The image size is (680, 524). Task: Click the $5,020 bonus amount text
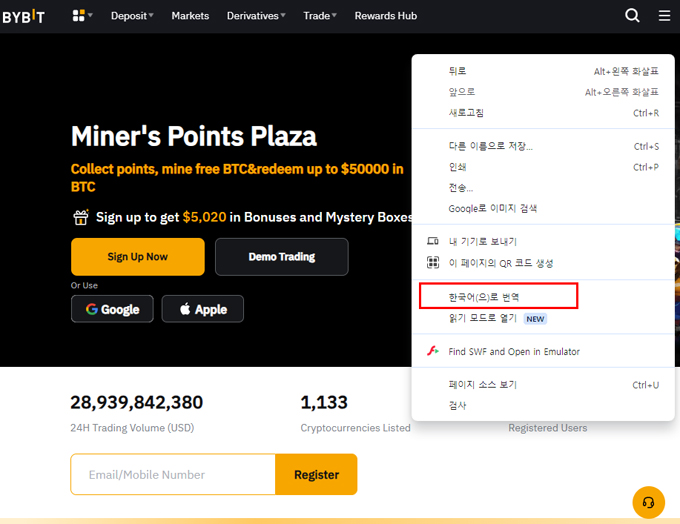click(204, 217)
